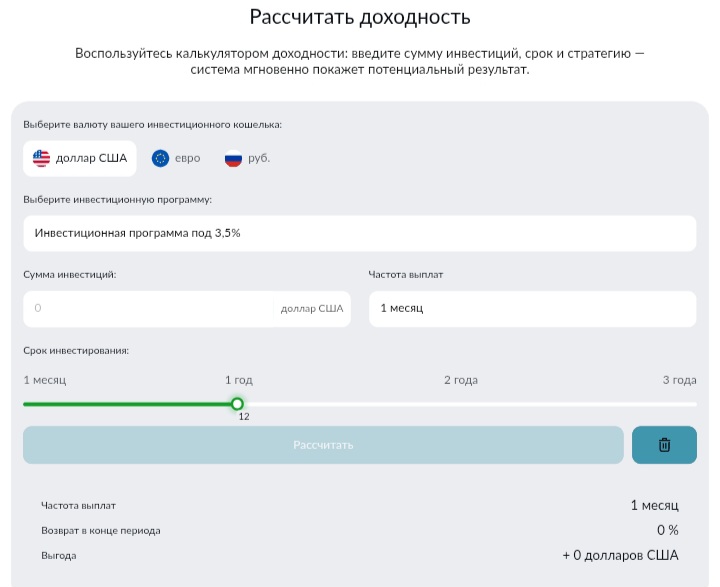Open the investment program dropdown

pos(359,233)
